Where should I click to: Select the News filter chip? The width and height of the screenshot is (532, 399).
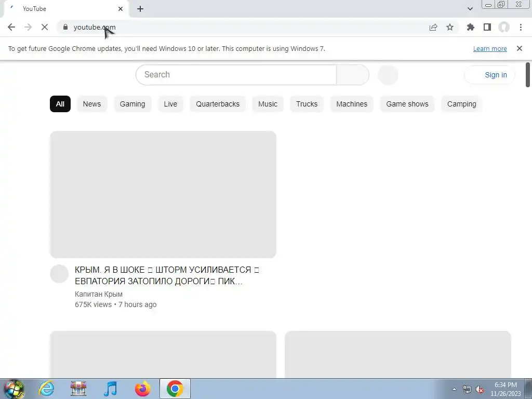point(92,104)
